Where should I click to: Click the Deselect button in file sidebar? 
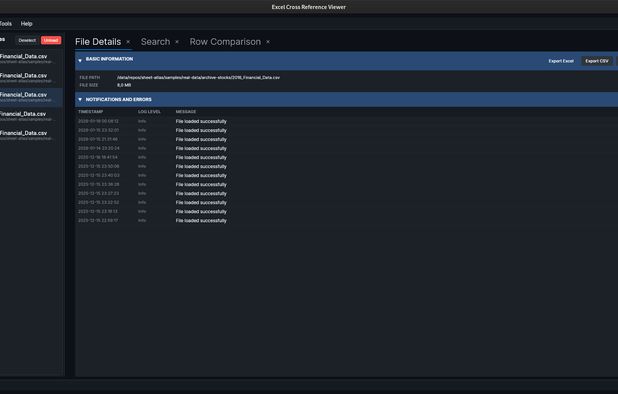tap(27, 40)
